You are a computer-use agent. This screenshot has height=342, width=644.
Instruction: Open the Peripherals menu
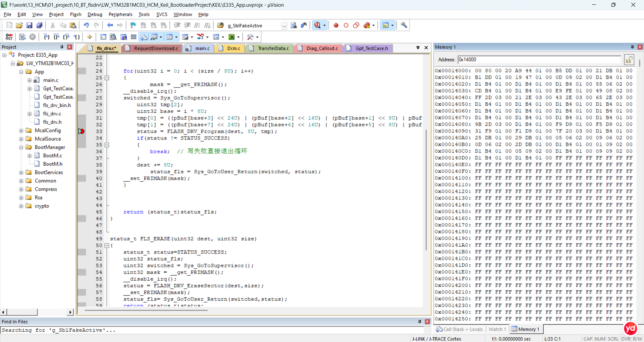click(x=120, y=14)
